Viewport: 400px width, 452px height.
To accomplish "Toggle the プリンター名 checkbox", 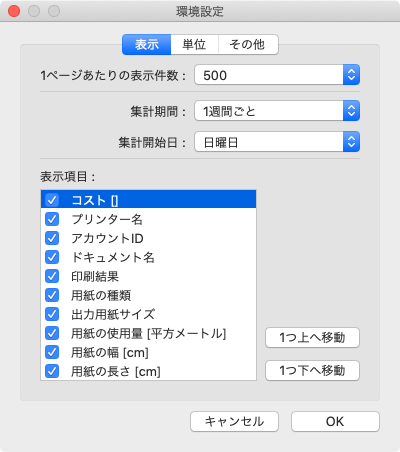I will [x=52, y=219].
